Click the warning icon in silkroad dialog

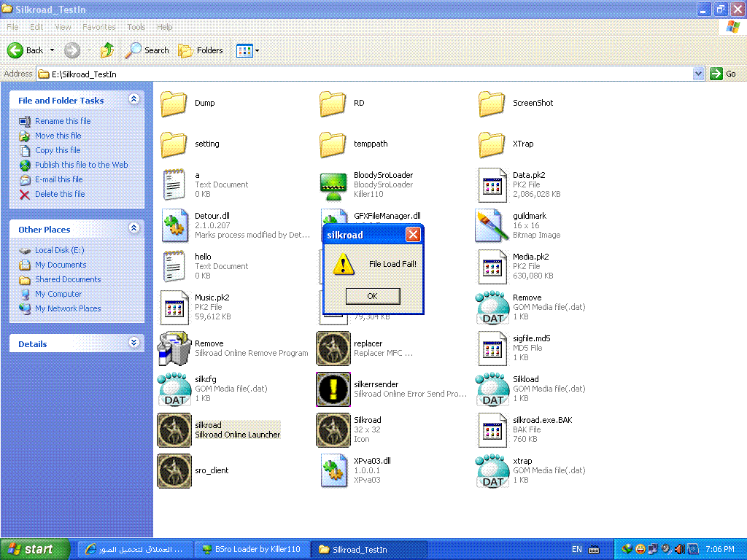point(344,264)
